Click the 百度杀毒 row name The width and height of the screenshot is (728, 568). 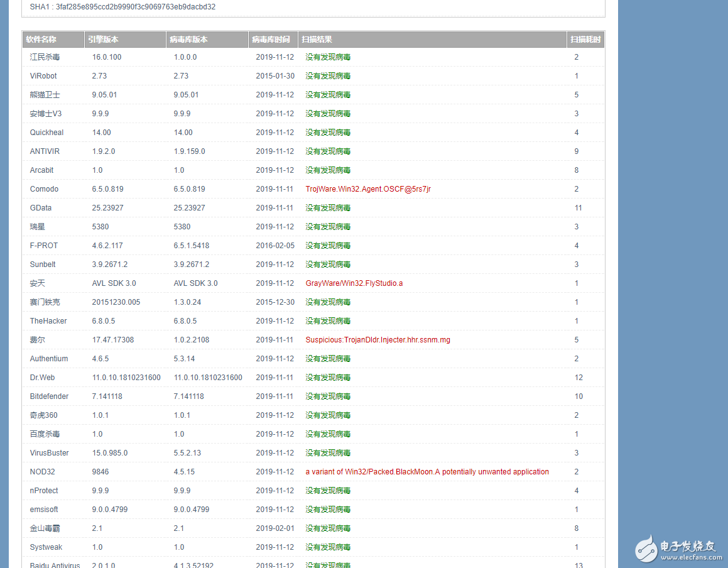[x=45, y=434]
